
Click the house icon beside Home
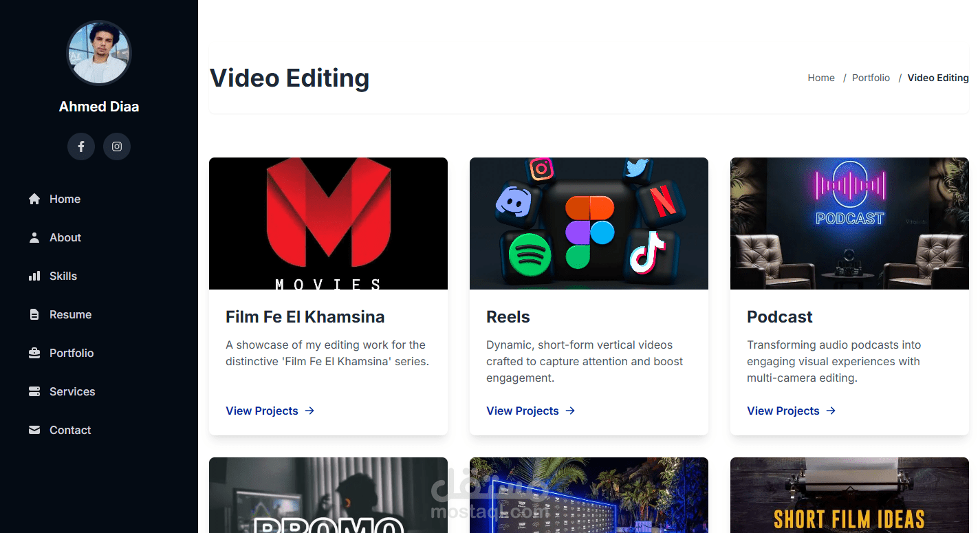pyautogui.click(x=34, y=199)
